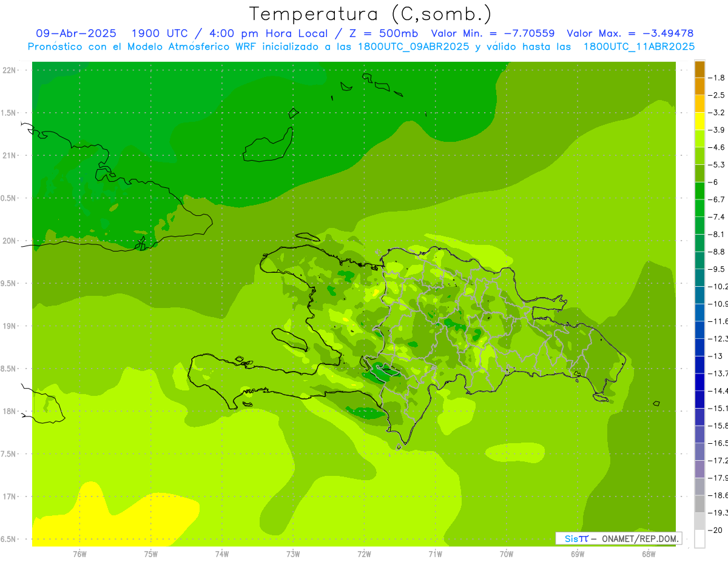Click the 22N latitude label
This screenshot has width=728, height=562.
click(10, 70)
